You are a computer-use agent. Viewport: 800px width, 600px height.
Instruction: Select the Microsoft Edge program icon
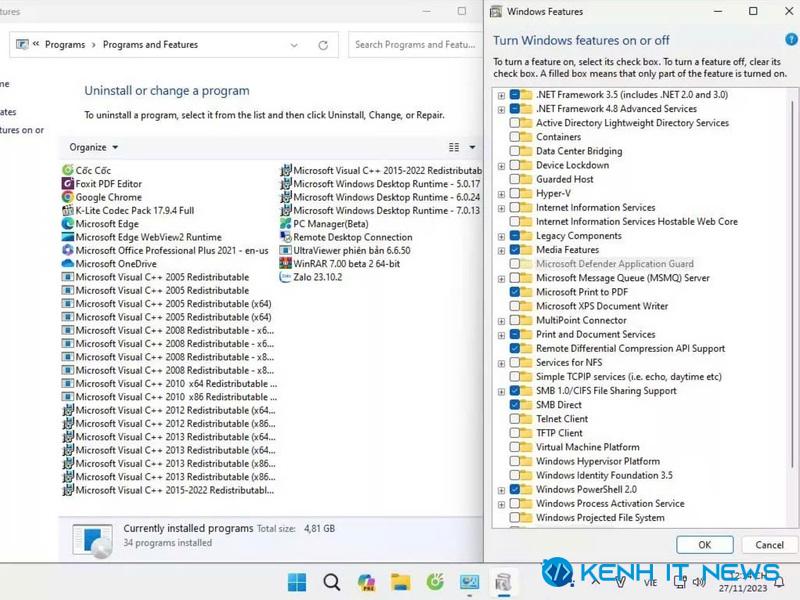click(68, 223)
